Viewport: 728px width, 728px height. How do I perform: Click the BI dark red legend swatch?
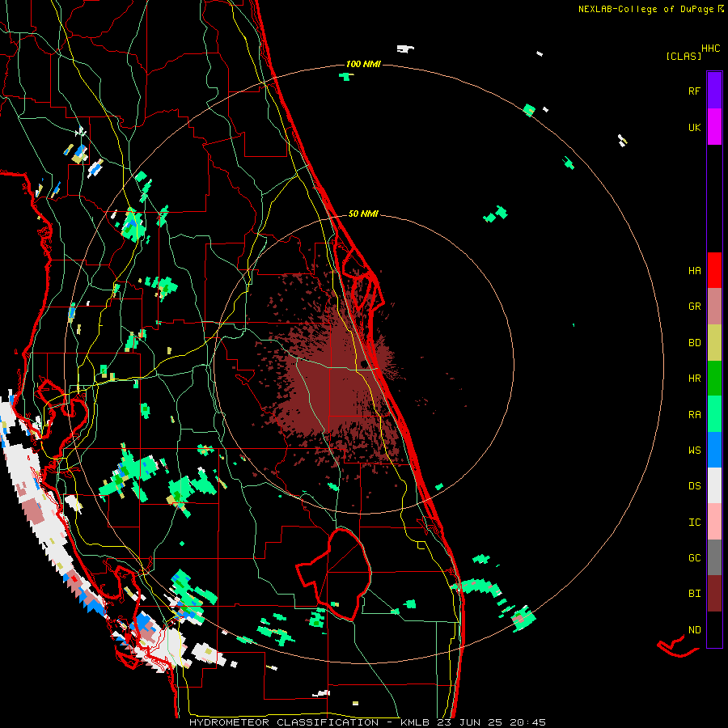click(x=714, y=594)
